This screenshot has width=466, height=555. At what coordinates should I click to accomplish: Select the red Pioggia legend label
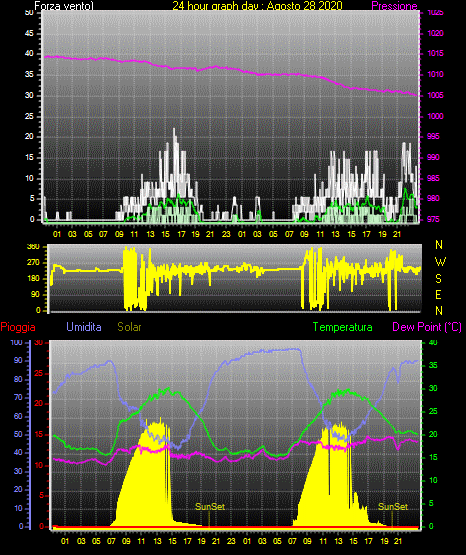coord(18,327)
